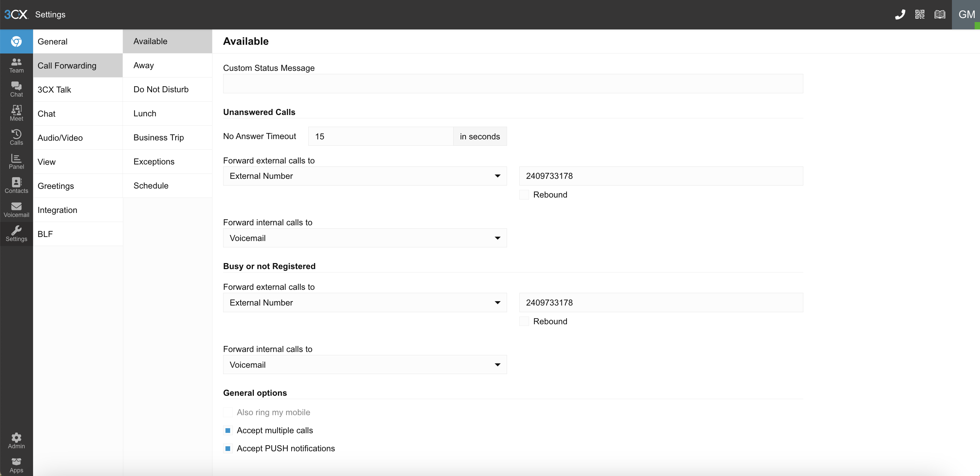Enable Rebound under Unanswered Calls
This screenshot has height=476, width=980.
[524, 195]
